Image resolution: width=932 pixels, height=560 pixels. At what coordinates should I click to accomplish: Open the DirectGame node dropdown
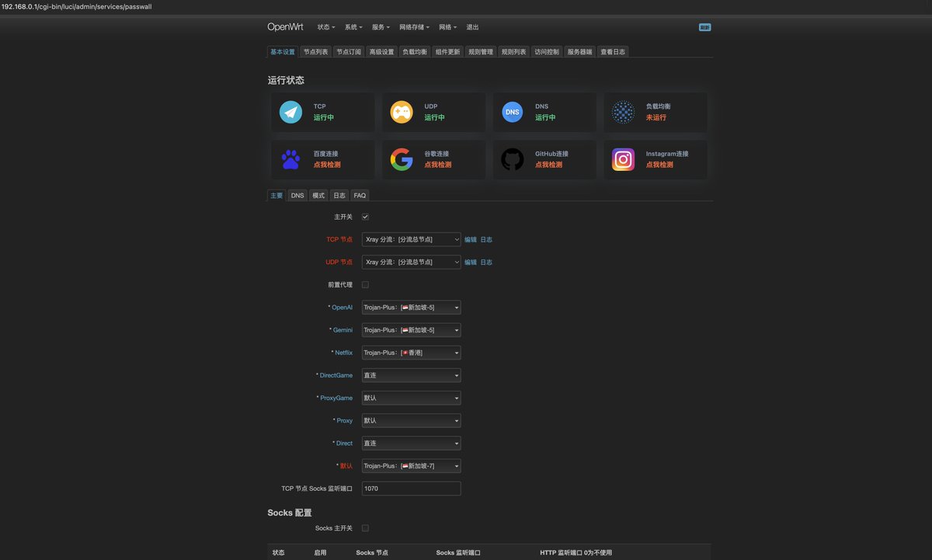(x=411, y=375)
